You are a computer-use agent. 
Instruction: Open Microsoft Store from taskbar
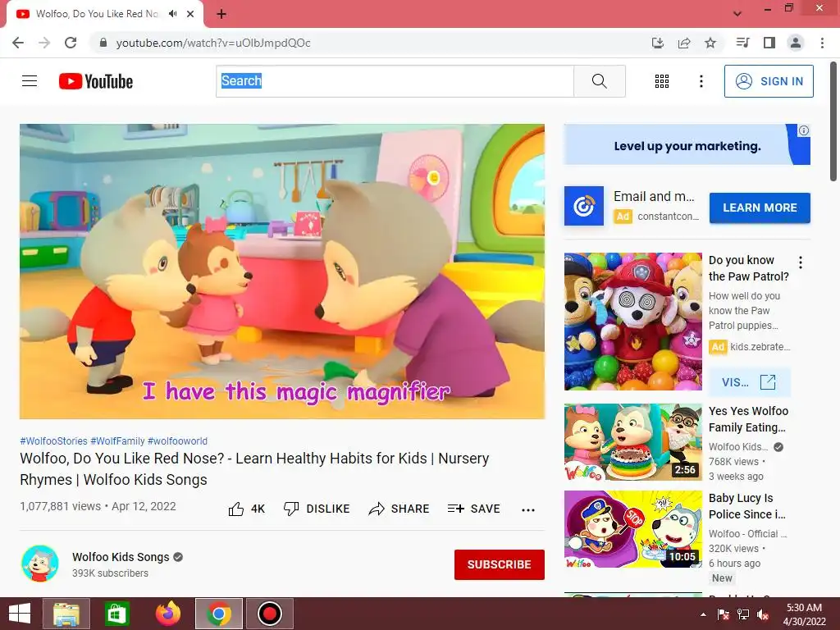[x=116, y=614]
